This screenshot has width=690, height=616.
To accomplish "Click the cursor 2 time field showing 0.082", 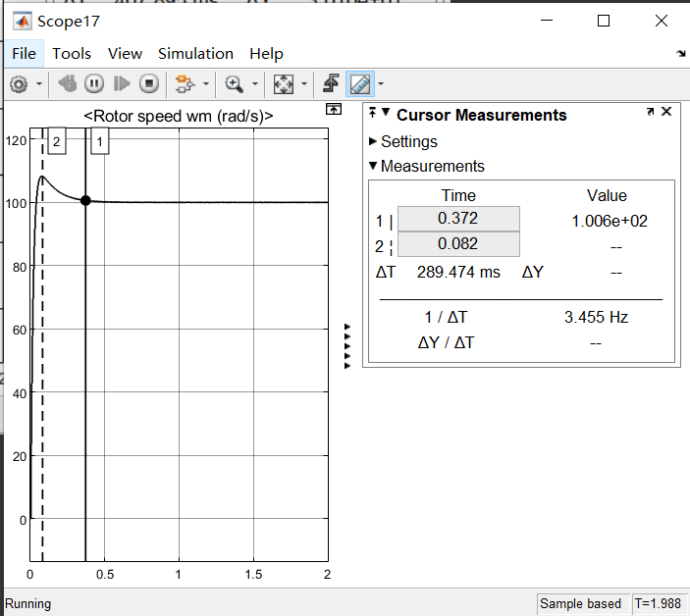I will point(458,244).
